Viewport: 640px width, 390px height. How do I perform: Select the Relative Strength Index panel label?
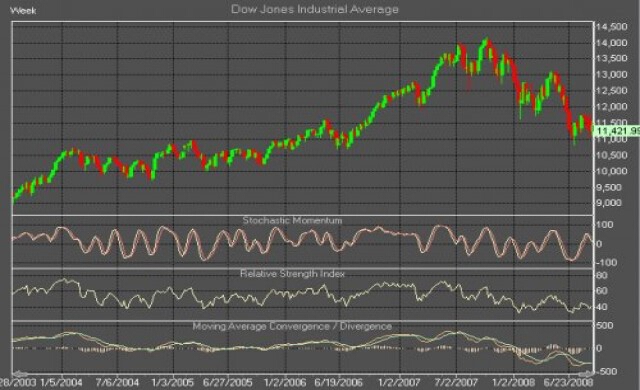coord(292,273)
